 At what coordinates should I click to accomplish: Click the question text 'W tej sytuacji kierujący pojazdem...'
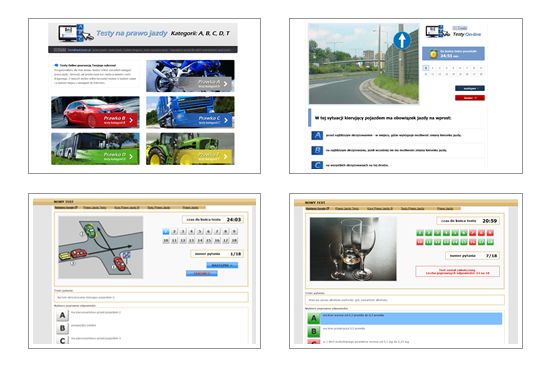[383, 118]
